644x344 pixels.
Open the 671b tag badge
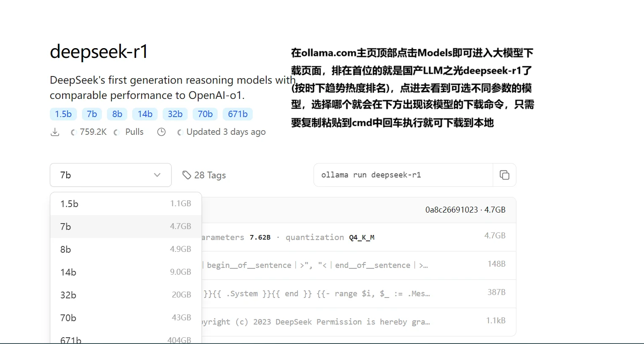click(237, 114)
